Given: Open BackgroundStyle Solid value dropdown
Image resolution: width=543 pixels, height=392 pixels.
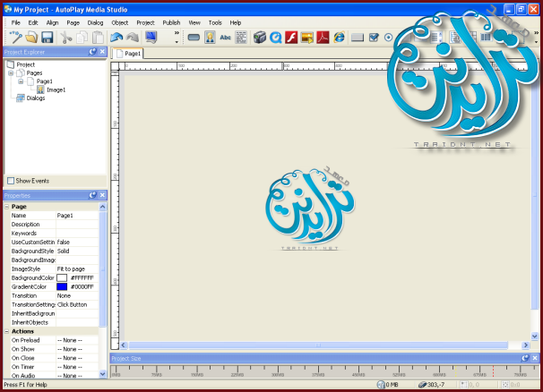Looking at the screenshot, I should coord(77,251).
